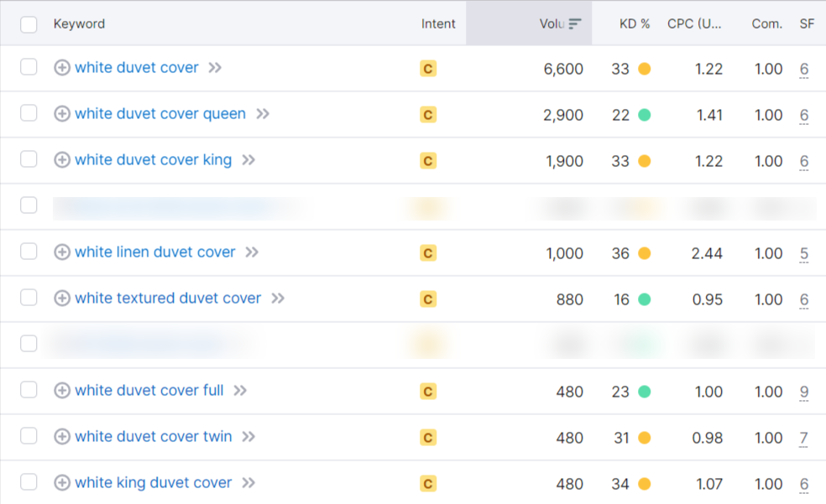This screenshot has width=826, height=504.
Task: Click the Keyword column header
Action: coord(79,23)
